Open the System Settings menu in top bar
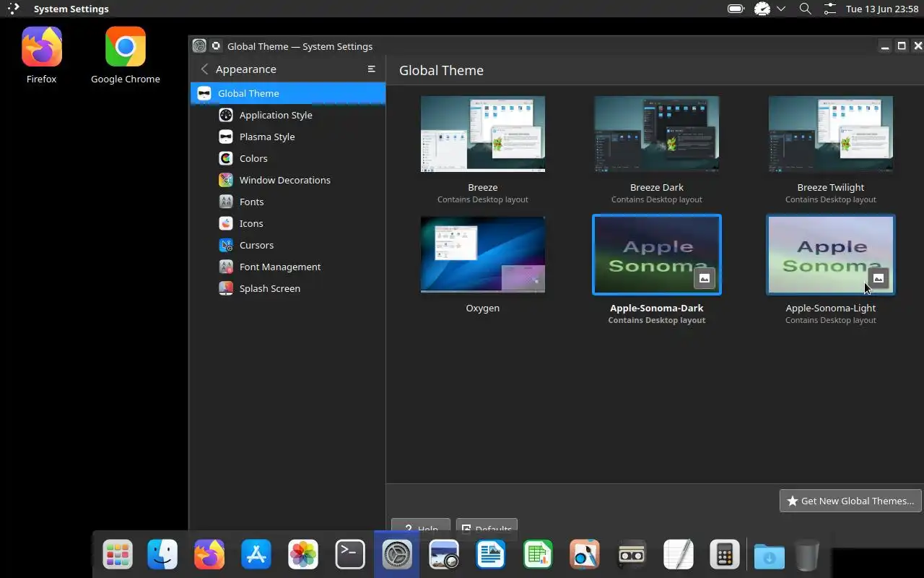924x578 pixels. pyautogui.click(x=71, y=9)
